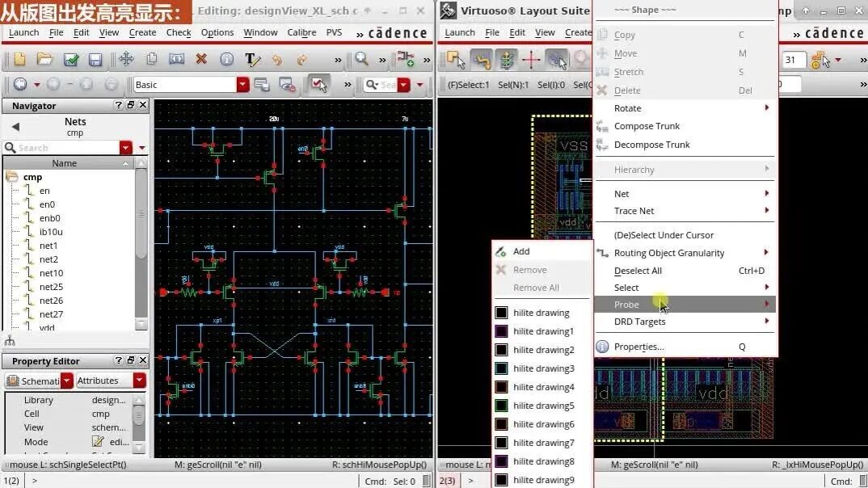Expand the DRD Targets submenu
This screenshot has height=488, width=868.
pyautogui.click(x=685, y=322)
